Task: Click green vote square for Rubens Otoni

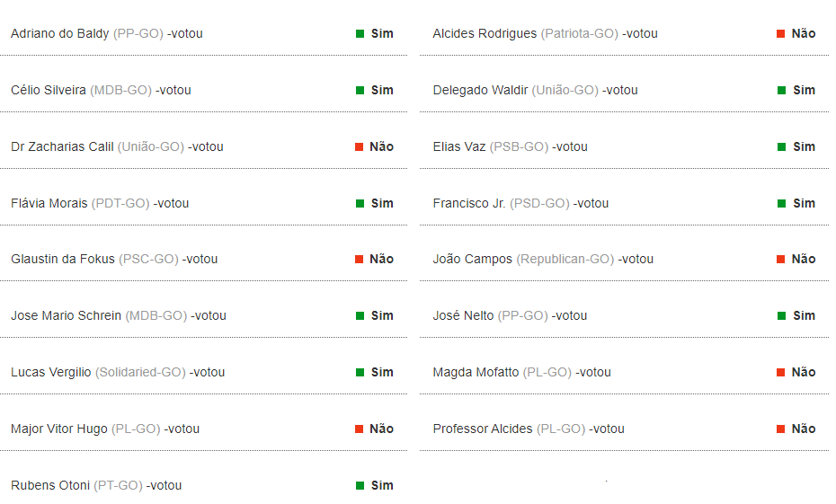Action: [360, 486]
